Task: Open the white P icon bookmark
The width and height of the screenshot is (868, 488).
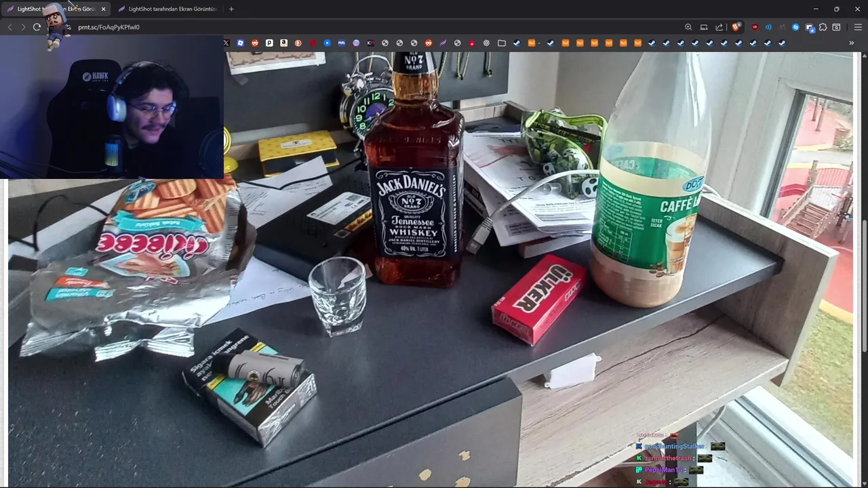Action: pos(269,43)
